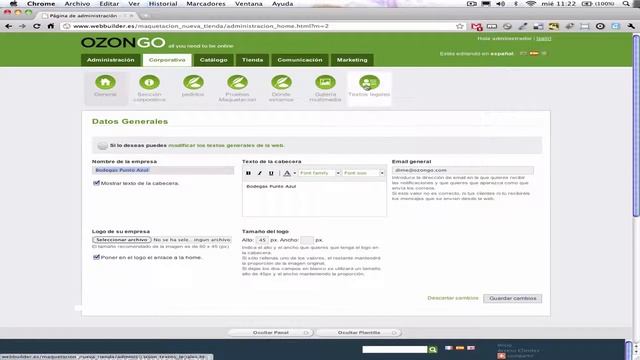This screenshot has height=360, width=640.
Task: Open the Dónde estamos icon
Action: tap(281, 82)
